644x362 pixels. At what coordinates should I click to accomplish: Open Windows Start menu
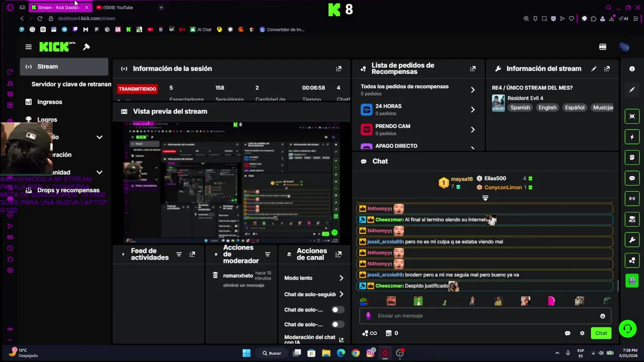coord(247,353)
